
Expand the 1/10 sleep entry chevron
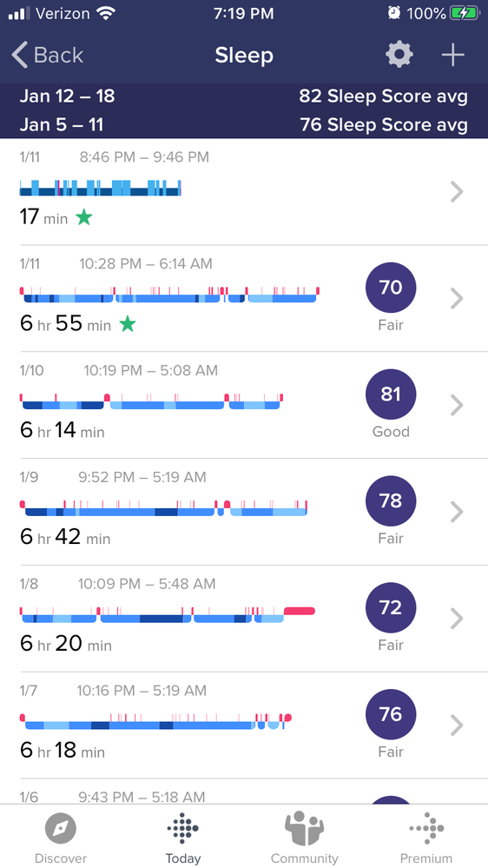click(x=457, y=405)
